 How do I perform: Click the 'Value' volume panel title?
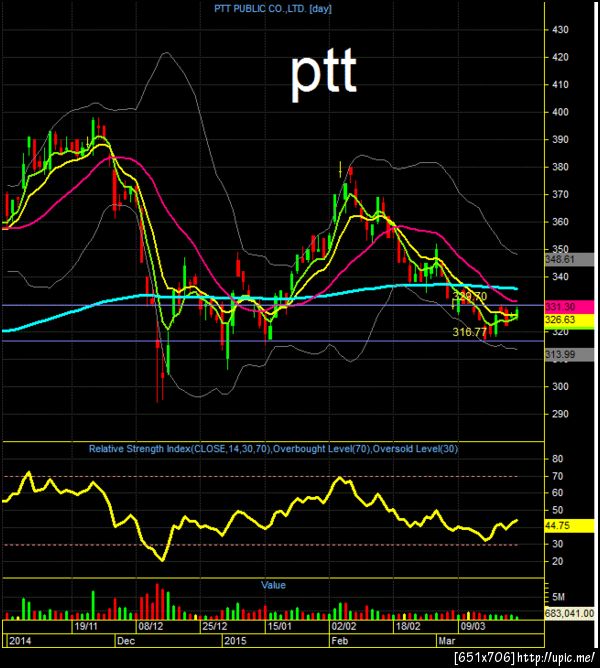pyautogui.click(x=273, y=585)
